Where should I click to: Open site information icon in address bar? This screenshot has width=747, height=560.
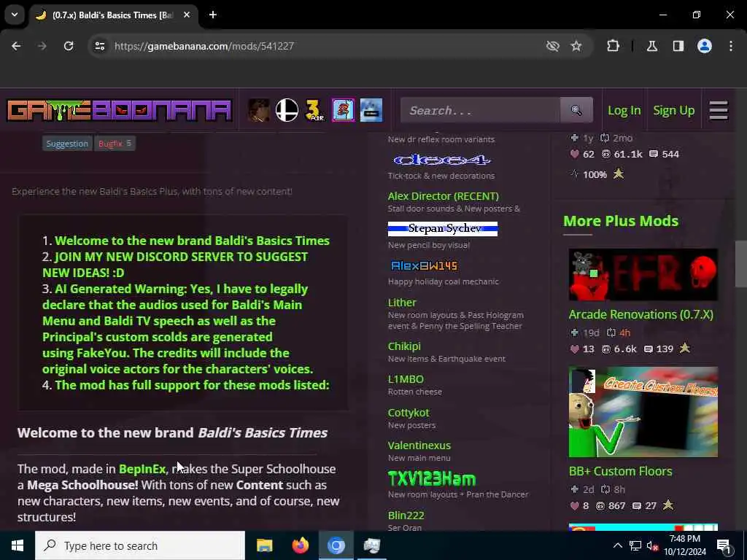click(x=99, y=46)
